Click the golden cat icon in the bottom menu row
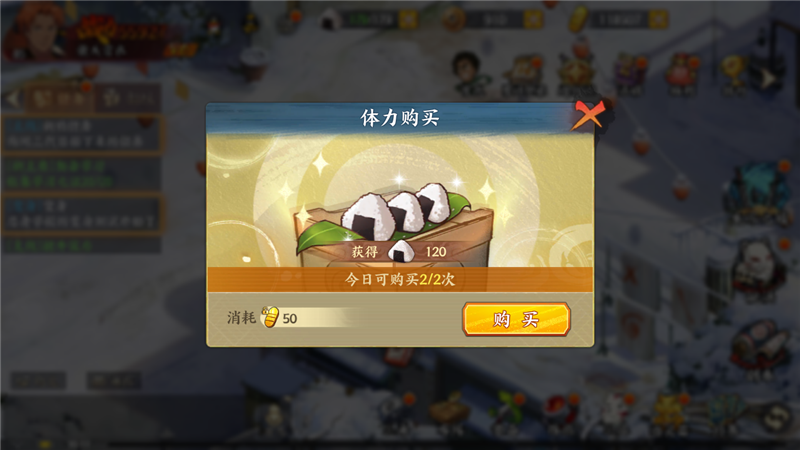The image size is (800, 450). [670, 414]
